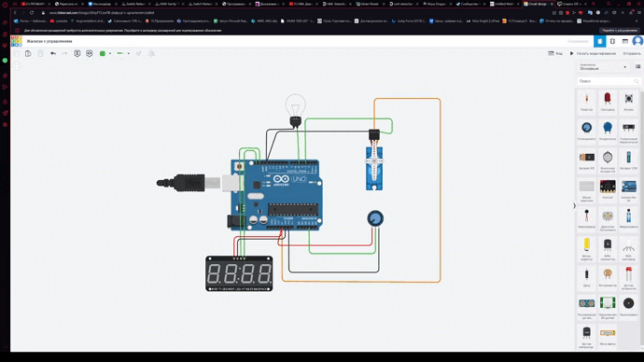Select the NPN transistor component
The image size is (644, 362).
608,248
